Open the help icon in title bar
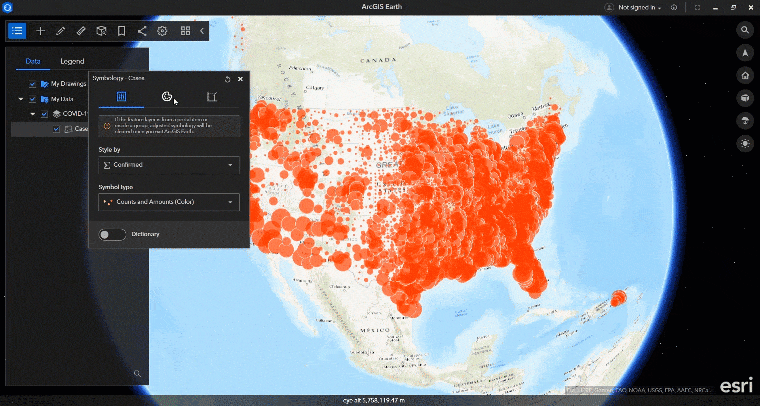760x406 pixels. coord(674,7)
